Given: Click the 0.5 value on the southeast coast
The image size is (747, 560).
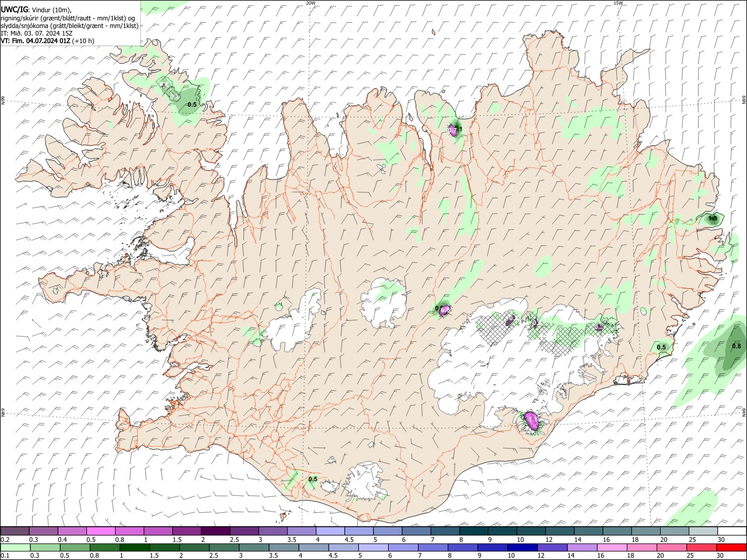Looking at the screenshot, I should (661, 347).
